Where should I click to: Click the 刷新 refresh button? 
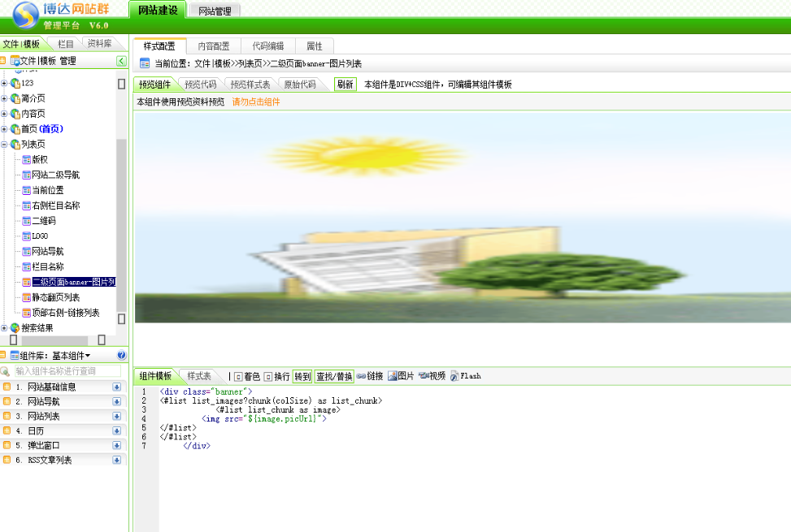click(345, 84)
